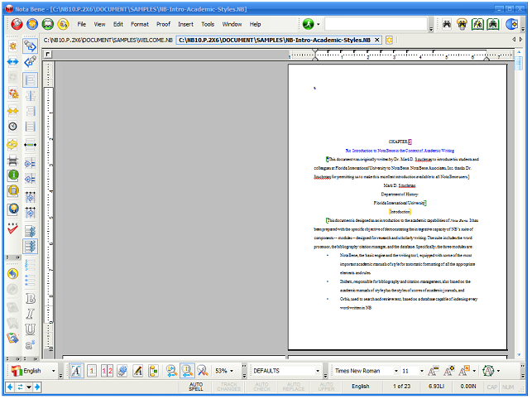This screenshot has height=399, width=532.
Task: Open the Proof menu
Action: pyautogui.click(x=163, y=24)
